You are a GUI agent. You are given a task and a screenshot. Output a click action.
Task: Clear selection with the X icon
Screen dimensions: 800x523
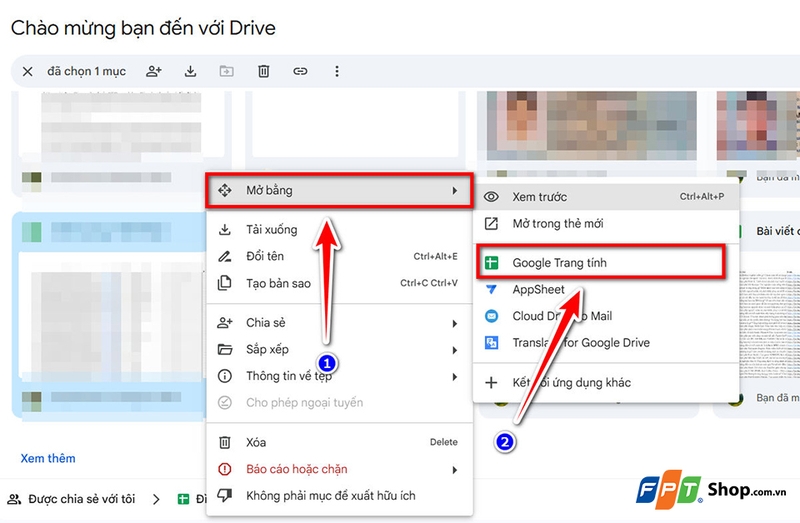(28, 71)
